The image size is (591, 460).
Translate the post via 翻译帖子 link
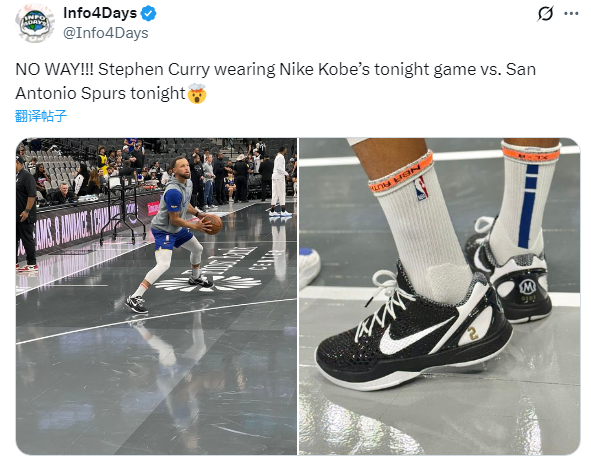pos(41,116)
